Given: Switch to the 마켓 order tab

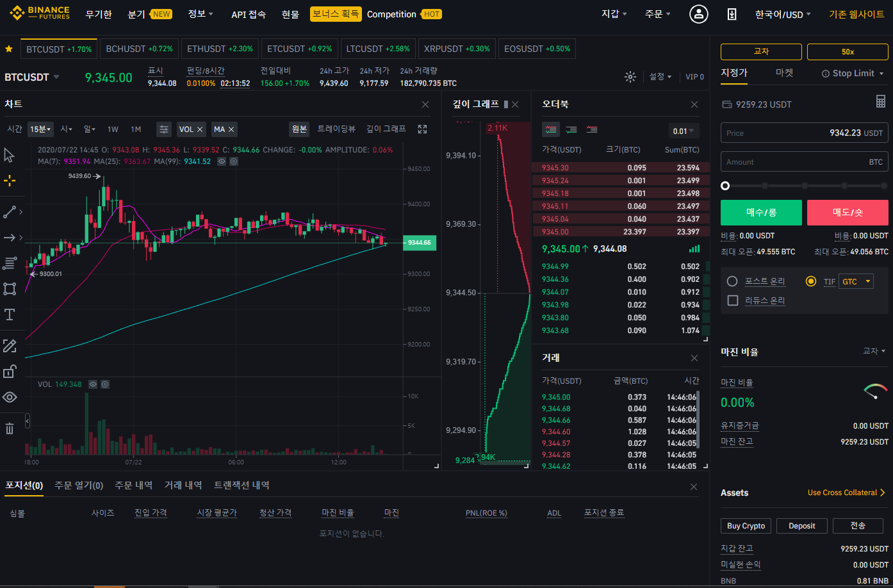Looking at the screenshot, I should 785,73.
